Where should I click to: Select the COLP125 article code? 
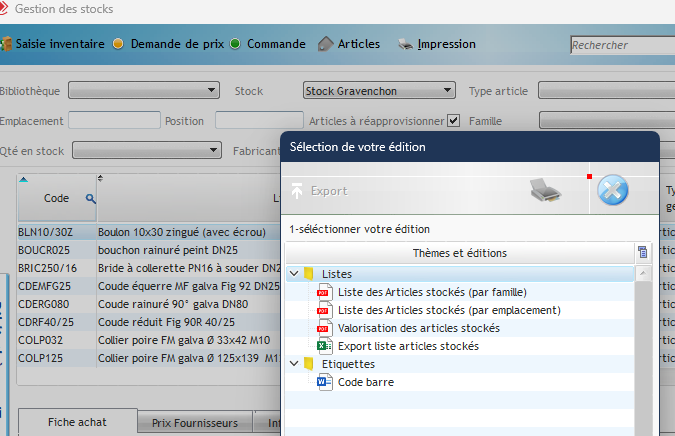click(x=40, y=359)
